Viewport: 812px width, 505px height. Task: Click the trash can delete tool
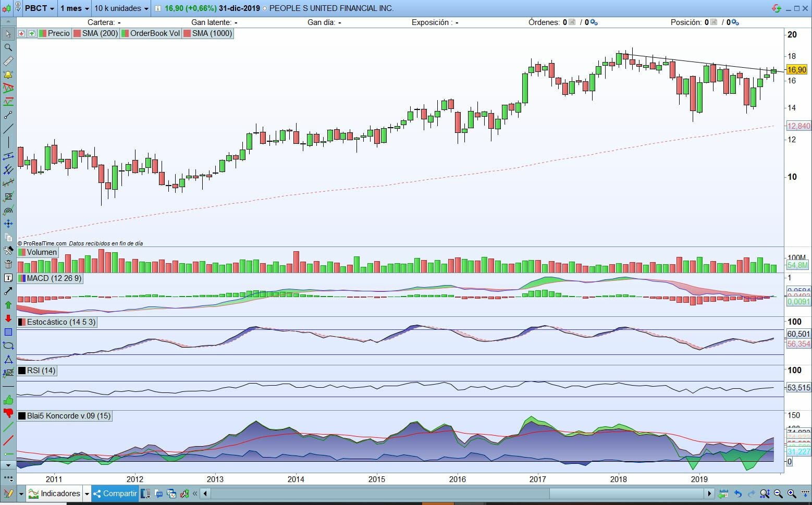pos(8,264)
